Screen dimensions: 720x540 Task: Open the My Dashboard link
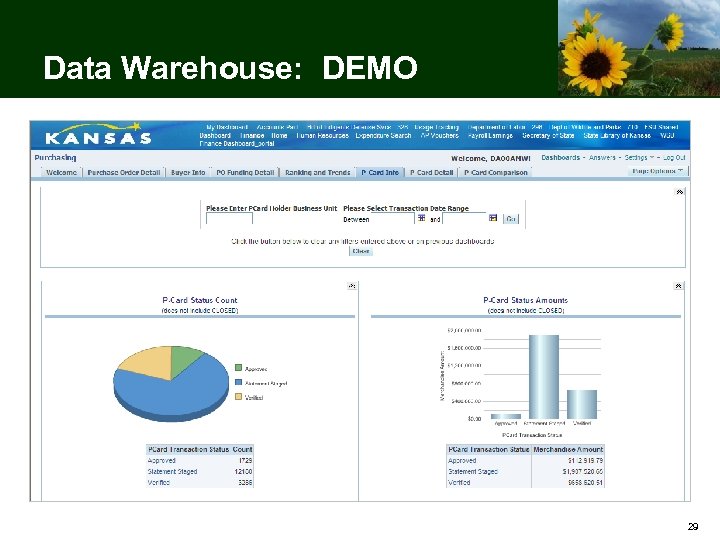(x=227, y=127)
